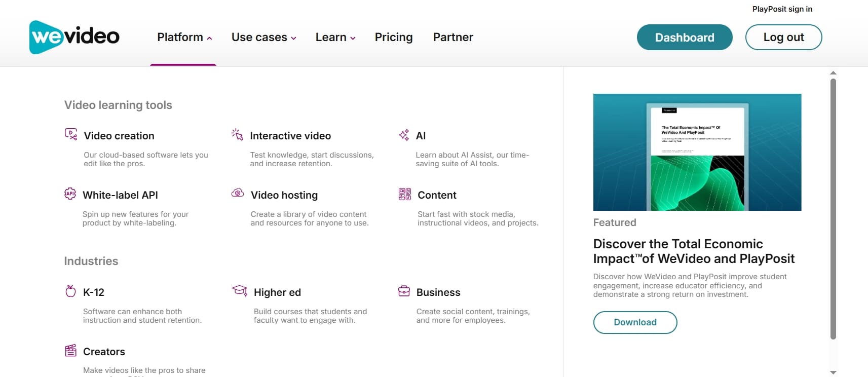Click 'Learn about AI Assist' description
Viewport: 868px width, 377px height.
coord(472,159)
